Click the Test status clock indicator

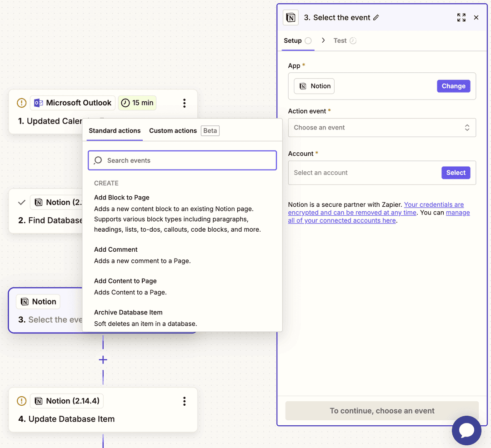[x=353, y=41]
